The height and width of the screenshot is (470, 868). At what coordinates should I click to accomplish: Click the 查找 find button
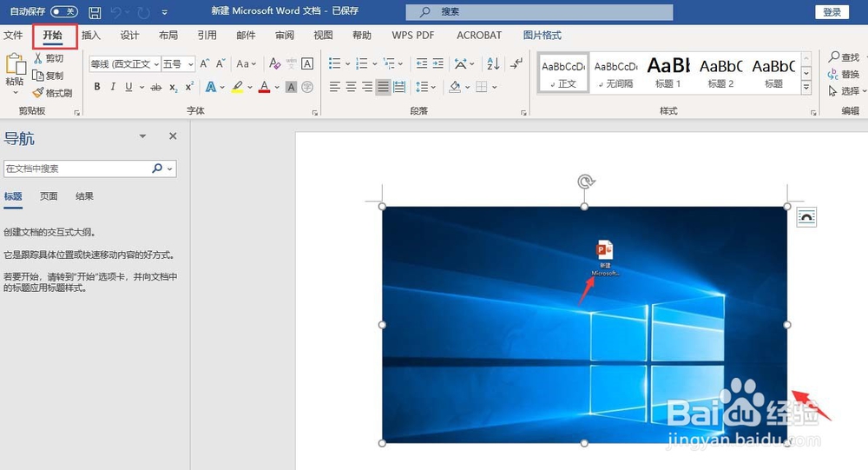[x=845, y=57]
